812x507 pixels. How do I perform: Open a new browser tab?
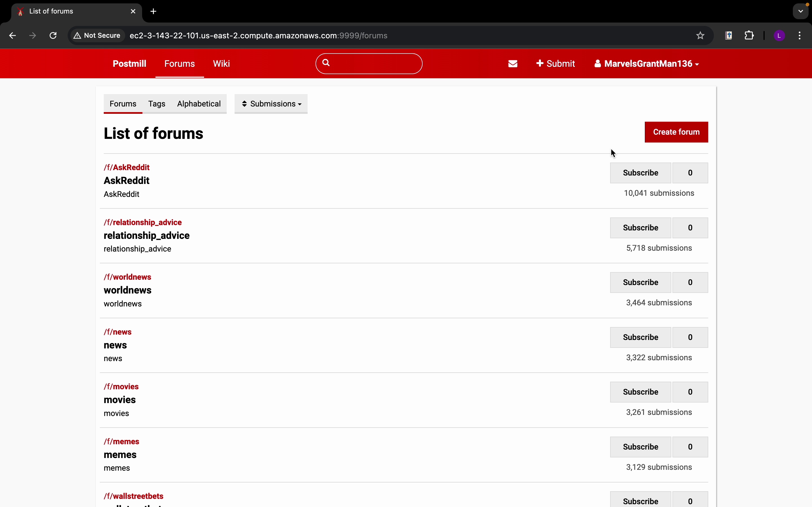click(153, 11)
